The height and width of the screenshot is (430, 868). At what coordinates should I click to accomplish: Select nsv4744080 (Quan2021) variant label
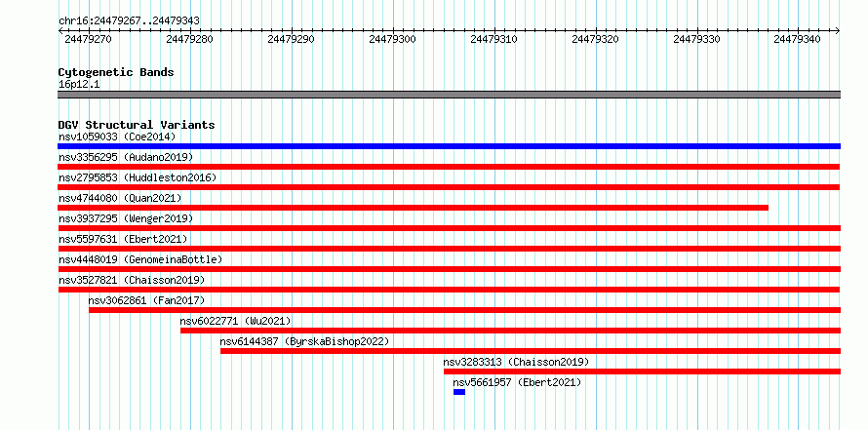tap(120, 198)
